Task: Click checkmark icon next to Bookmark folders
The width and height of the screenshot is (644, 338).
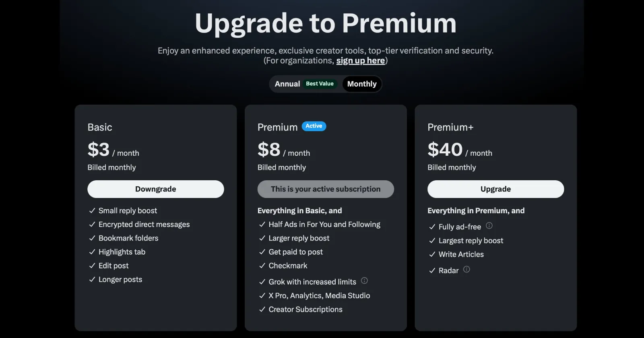Action: coord(92,238)
